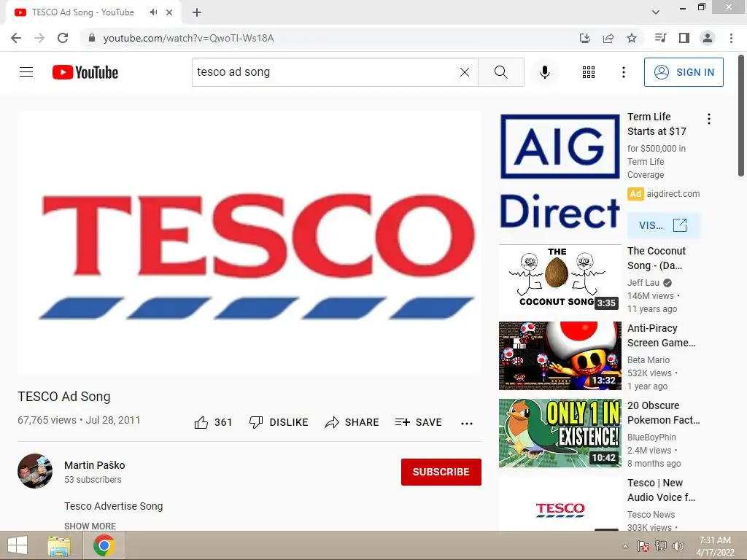747x560 pixels.
Task: Share the video via SHARE
Action: tap(352, 422)
